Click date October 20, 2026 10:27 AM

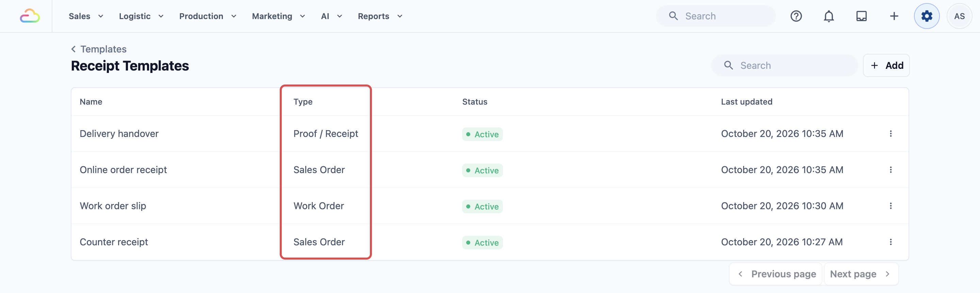(782, 242)
